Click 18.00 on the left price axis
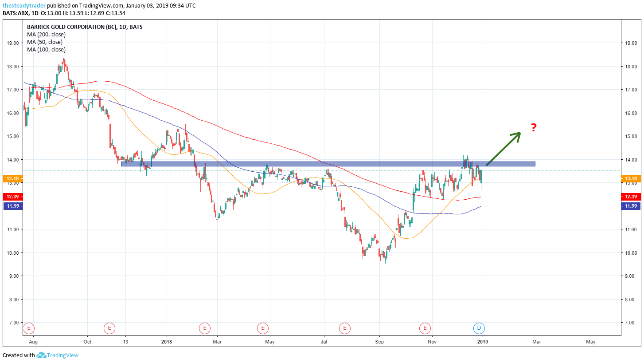The image size is (644, 363). [x=12, y=67]
